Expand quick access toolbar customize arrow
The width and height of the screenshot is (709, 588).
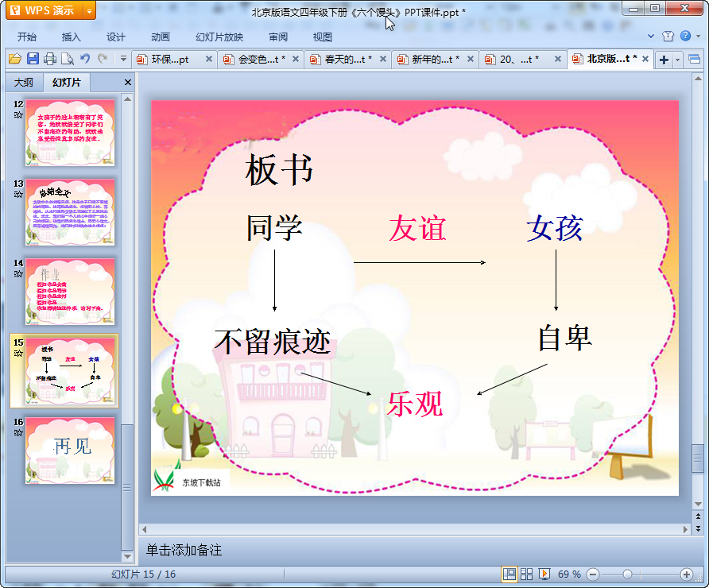pos(123,59)
